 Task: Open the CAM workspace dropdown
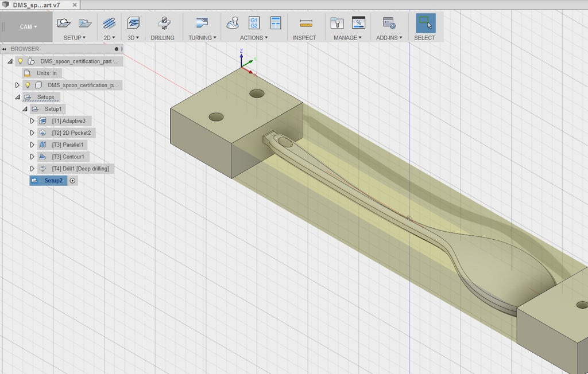click(28, 27)
